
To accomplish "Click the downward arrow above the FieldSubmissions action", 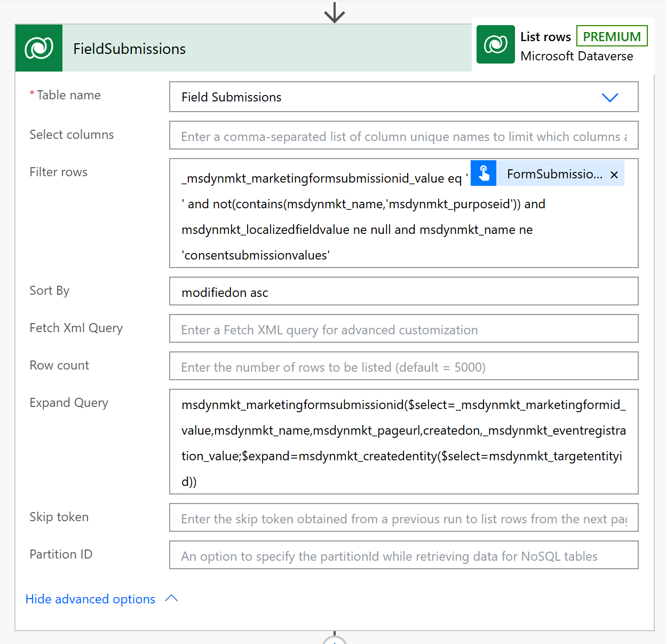I will [334, 12].
